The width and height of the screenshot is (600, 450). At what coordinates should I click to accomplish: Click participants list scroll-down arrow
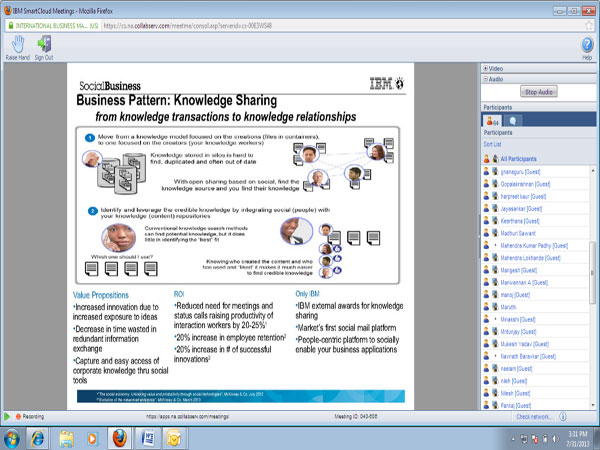[593, 405]
